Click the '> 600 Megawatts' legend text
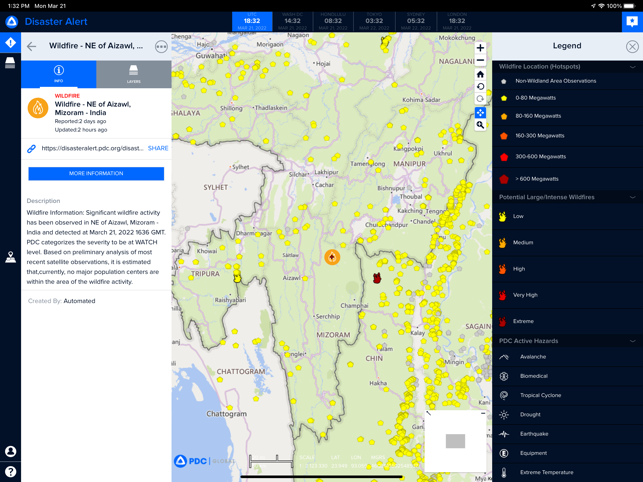The image size is (643, 482). click(537, 179)
